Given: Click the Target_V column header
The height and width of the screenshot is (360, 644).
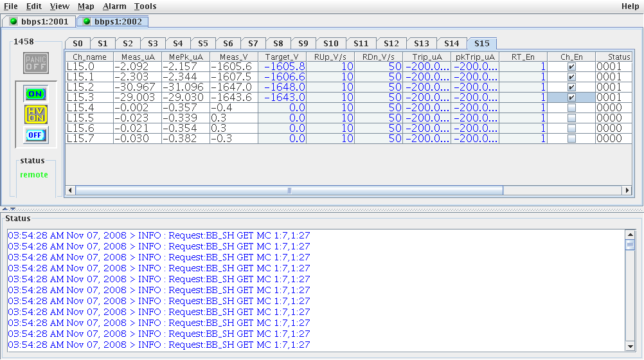Looking at the screenshot, I should pyautogui.click(x=282, y=57).
